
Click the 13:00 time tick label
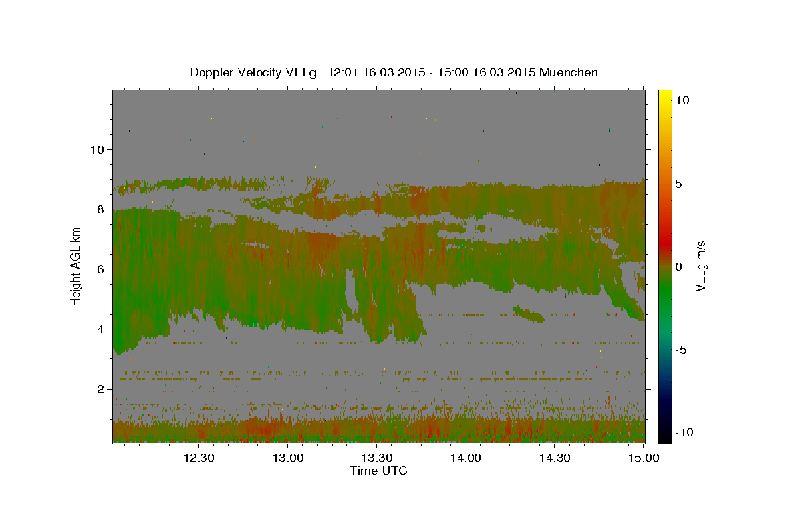[288, 458]
